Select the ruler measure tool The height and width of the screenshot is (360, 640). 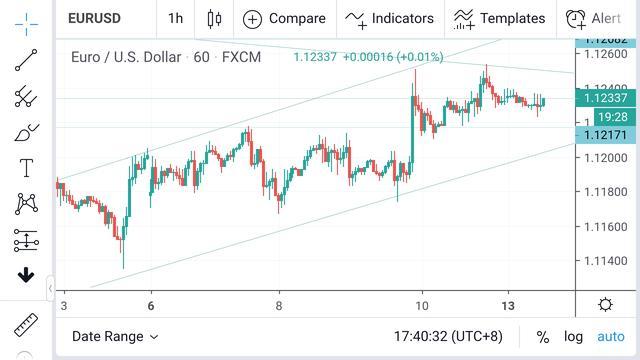tap(26, 325)
